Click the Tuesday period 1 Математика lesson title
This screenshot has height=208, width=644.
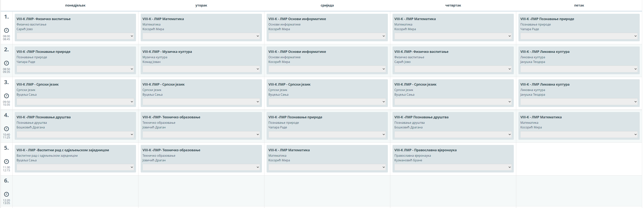pyautogui.click(x=163, y=19)
